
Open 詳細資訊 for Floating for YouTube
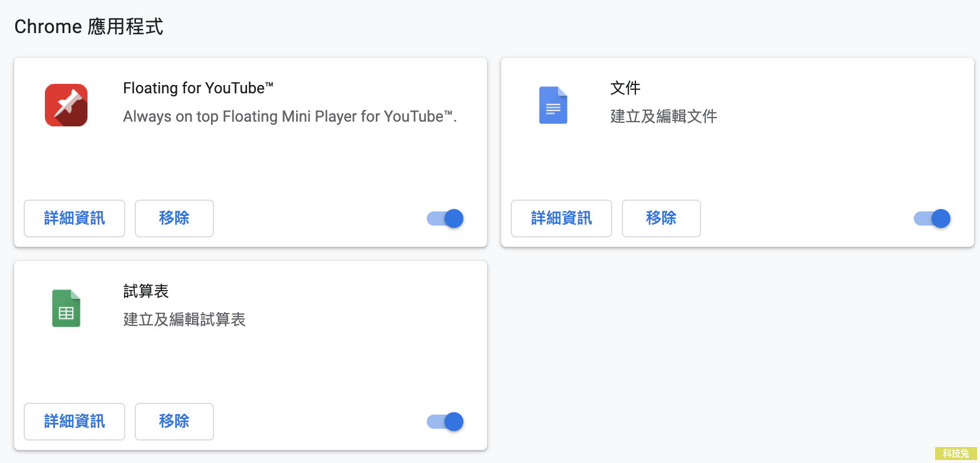point(74,219)
